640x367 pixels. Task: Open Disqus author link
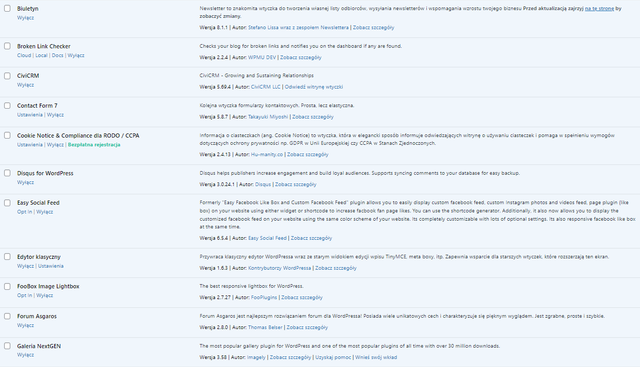pos(263,185)
